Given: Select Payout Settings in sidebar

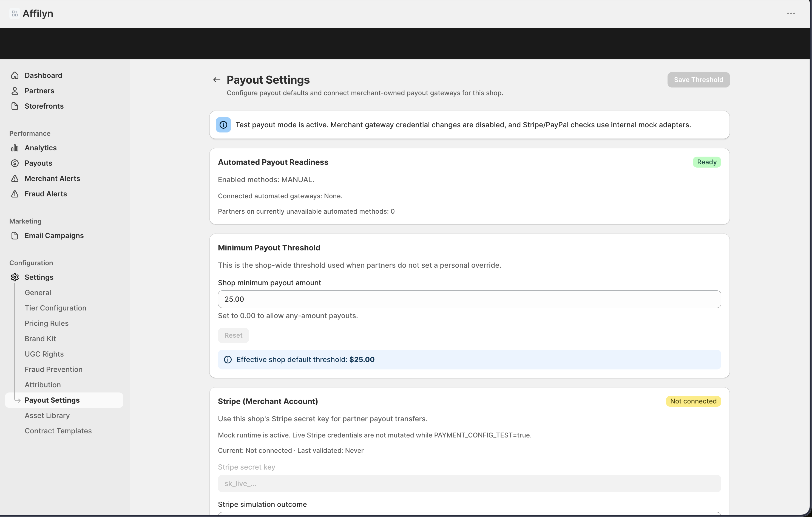Looking at the screenshot, I should pyautogui.click(x=64, y=400).
